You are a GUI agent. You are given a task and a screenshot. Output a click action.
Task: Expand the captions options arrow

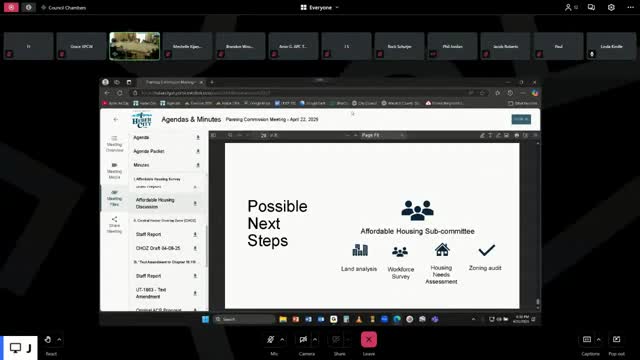(599, 340)
